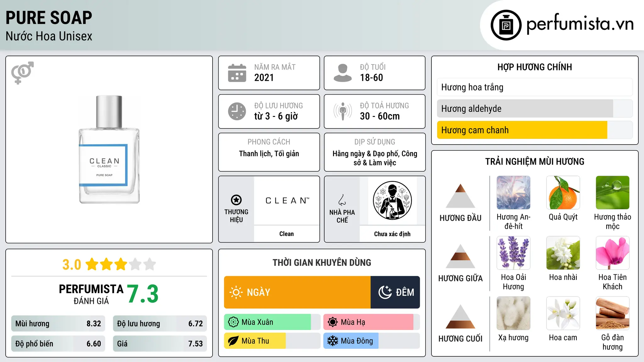Click the five-star rating row
Image resolution: width=644 pixels, height=362 pixels.
pos(121,264)
